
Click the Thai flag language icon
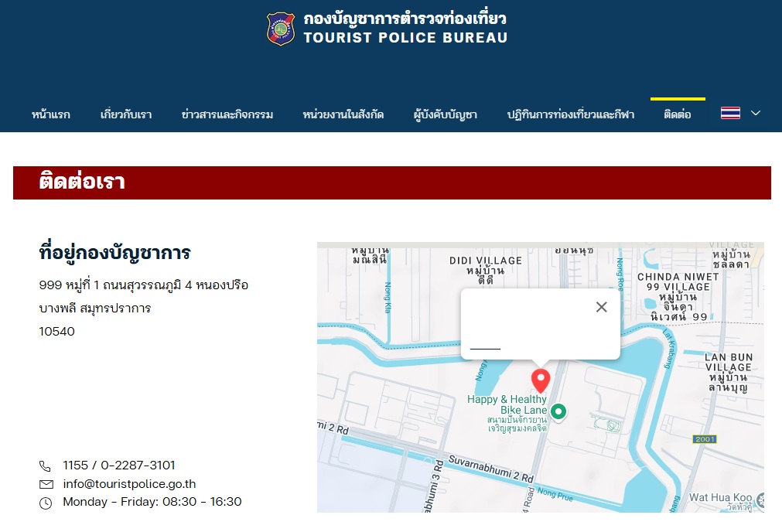coord(730,113)
